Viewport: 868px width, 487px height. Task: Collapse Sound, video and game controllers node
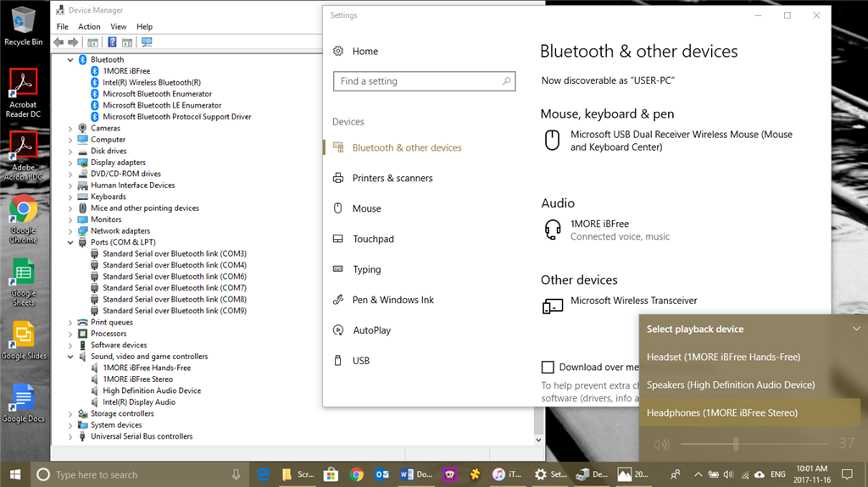point(70,357)
